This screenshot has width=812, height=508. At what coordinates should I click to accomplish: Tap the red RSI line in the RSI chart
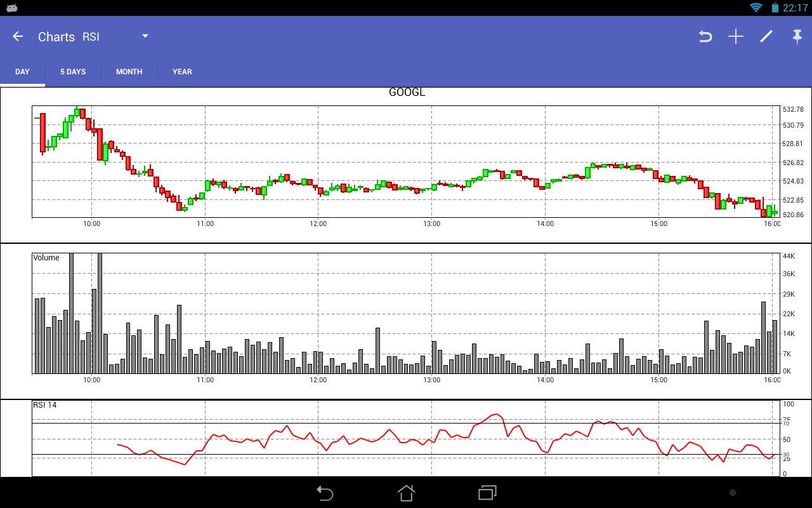[x=445, y=439]
